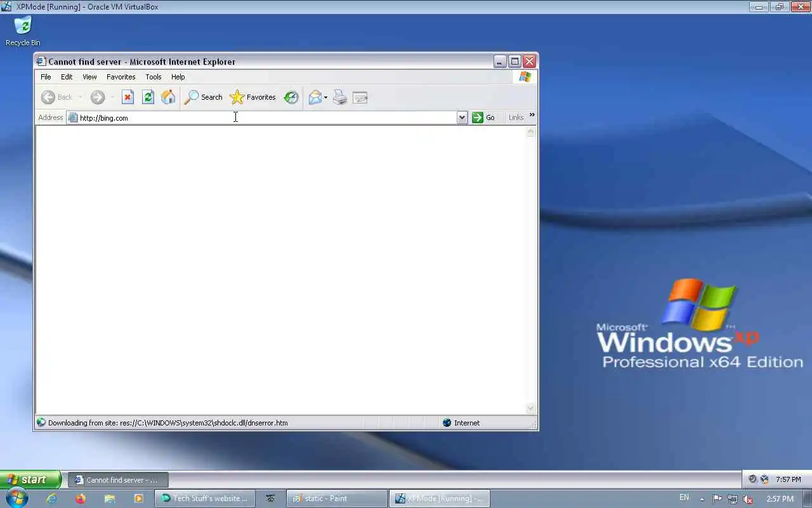Click the Forward arrow button
Image resolution: width=812 pixels, height=508 pixels.
[97, 97]
